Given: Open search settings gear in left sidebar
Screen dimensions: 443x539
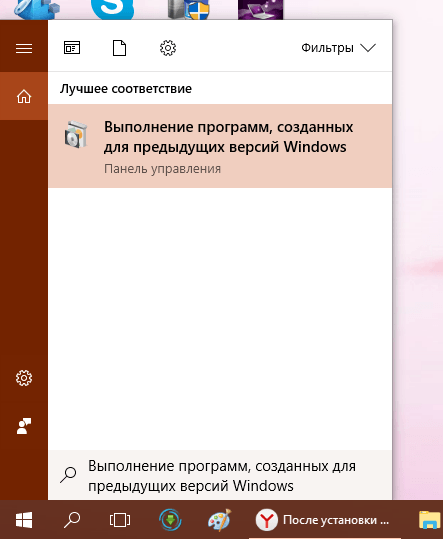Looking at the screenshot, I should point(24,378).
